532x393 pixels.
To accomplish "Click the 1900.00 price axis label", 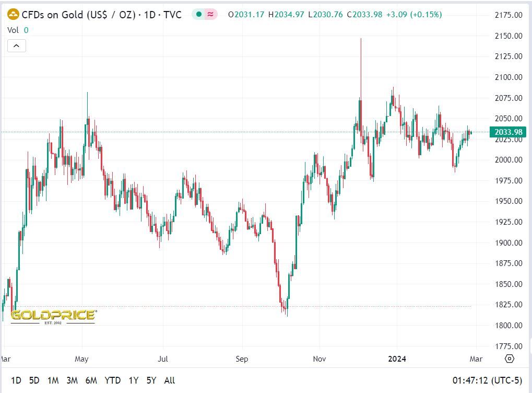I will [509, 242].
